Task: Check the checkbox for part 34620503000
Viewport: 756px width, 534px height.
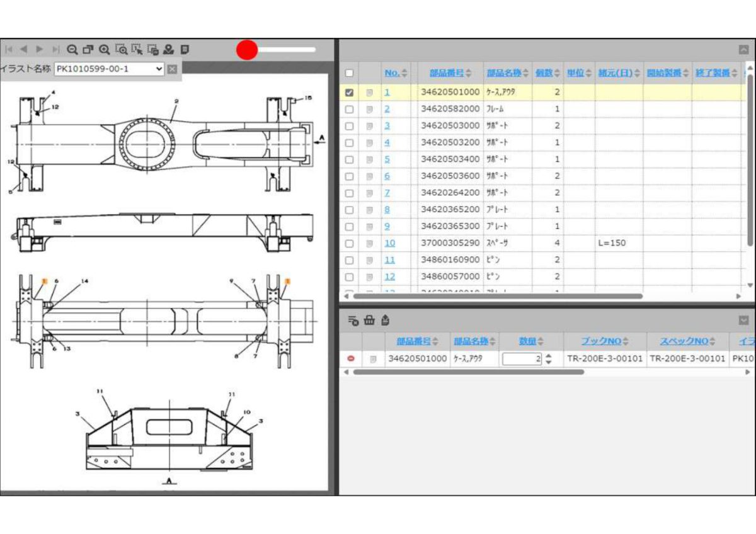Action: click(x=350, y=126)
